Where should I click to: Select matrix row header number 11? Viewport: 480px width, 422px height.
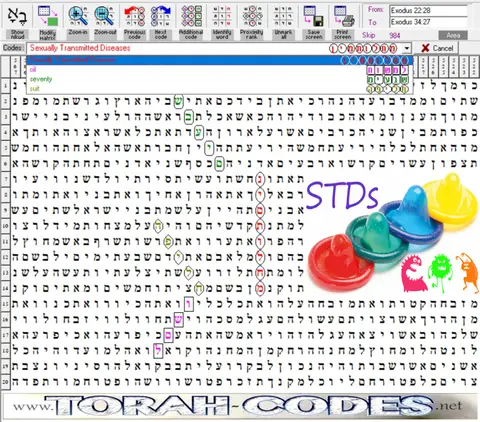pos(5,242)
